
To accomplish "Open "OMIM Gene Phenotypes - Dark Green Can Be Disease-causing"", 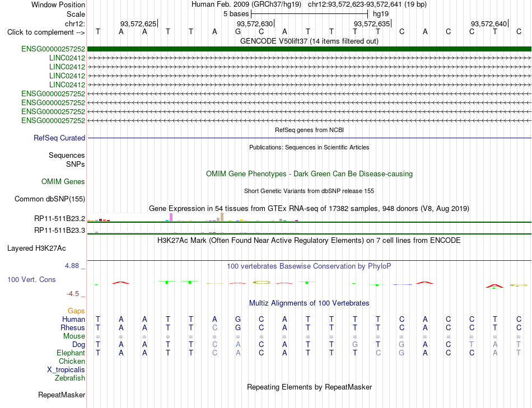I will tap(309, 173).
